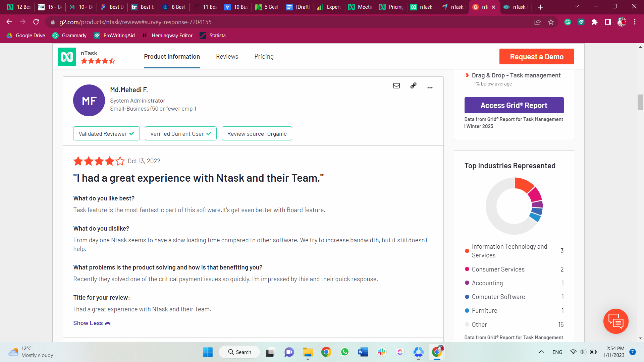
Task: Click the Access Grid Report button
Action: (514, 105)
